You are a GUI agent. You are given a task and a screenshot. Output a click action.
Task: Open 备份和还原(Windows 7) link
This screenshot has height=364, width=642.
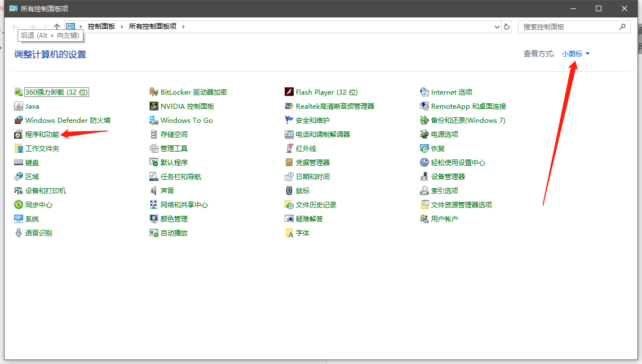(x=468, y=121)
